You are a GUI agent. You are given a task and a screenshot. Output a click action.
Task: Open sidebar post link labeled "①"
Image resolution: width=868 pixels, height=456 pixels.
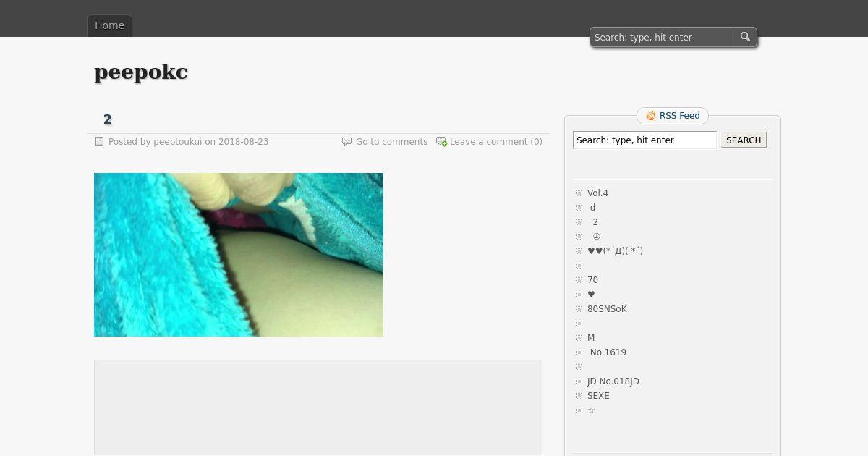596,237
